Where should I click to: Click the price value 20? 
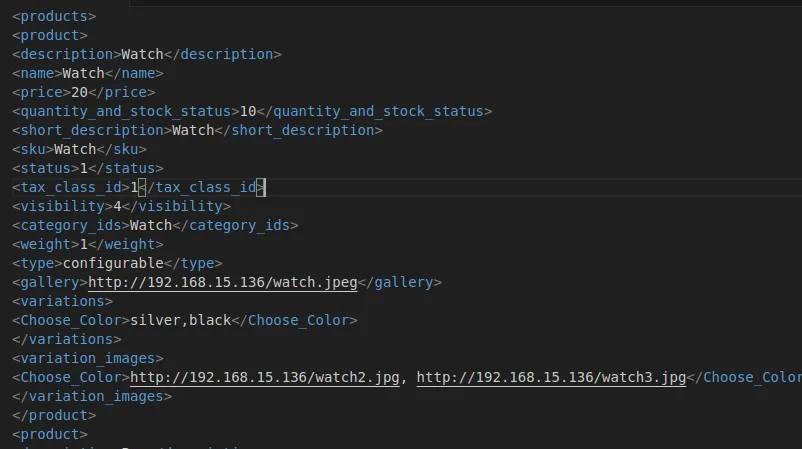click(79, 93)
